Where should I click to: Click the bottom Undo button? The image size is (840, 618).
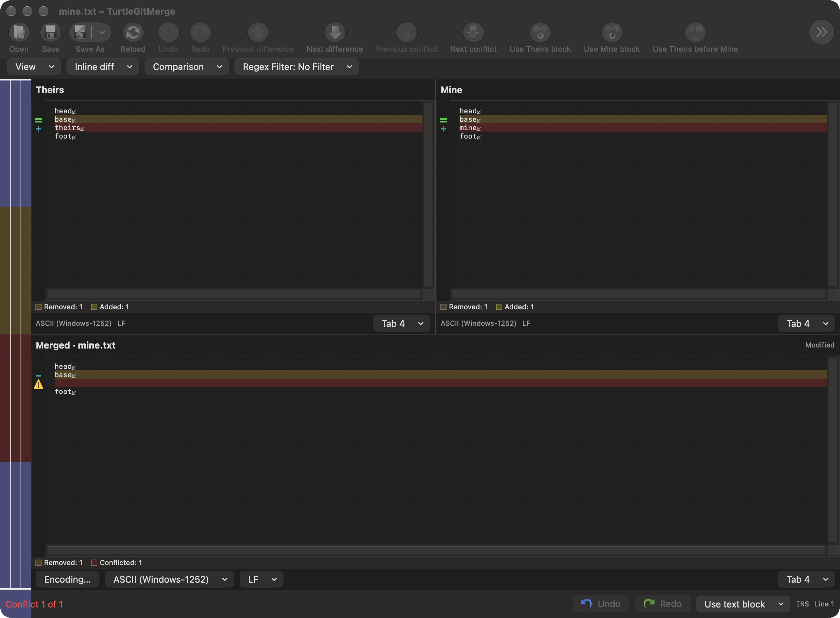[601, 604]
